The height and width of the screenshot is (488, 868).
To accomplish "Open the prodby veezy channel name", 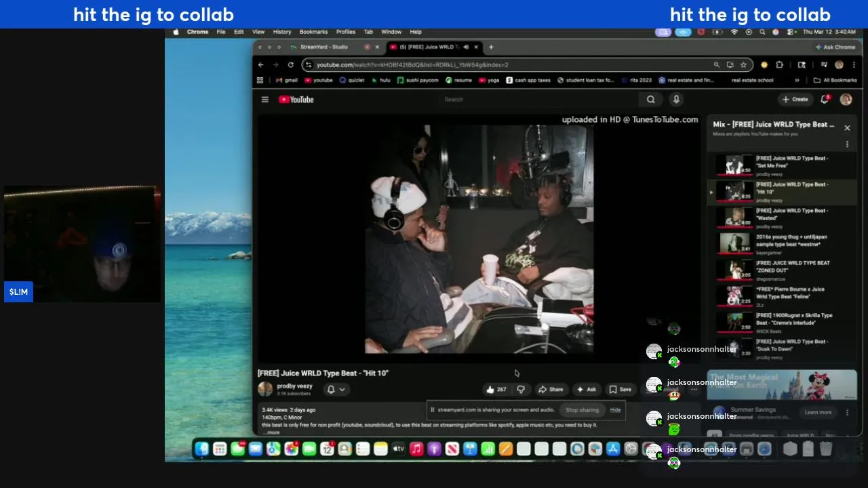I will click(295, 386).
